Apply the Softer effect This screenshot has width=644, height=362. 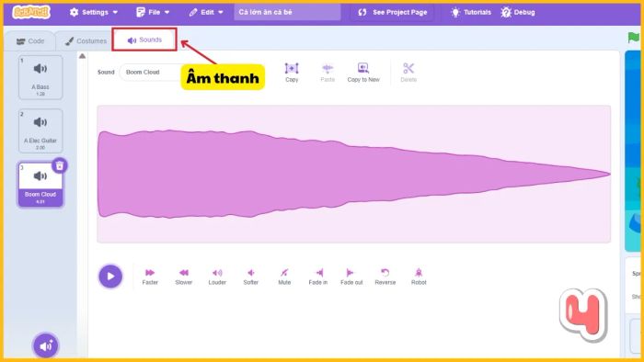250,277
